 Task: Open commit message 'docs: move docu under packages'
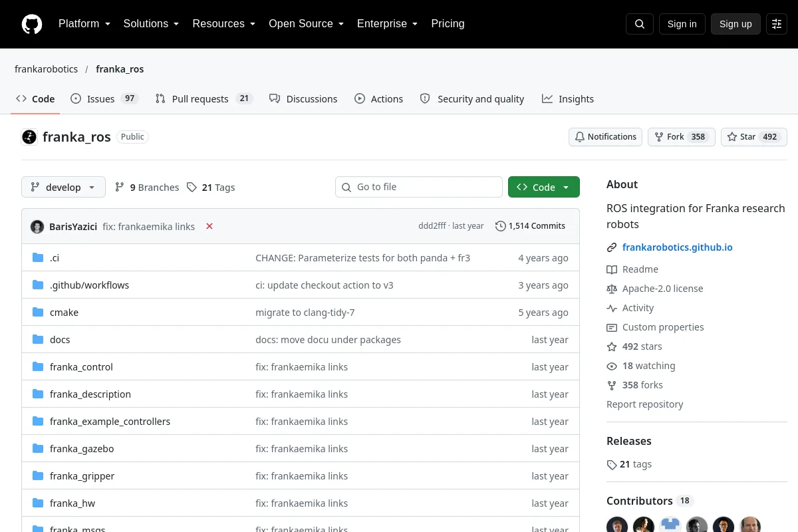coord(329,340)
